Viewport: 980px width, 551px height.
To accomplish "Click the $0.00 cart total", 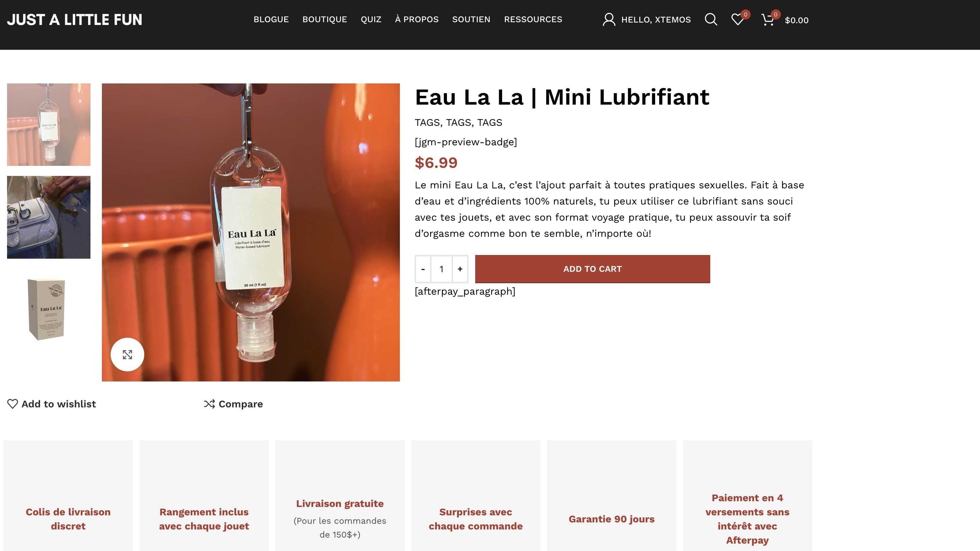I will pyautogui.click(x=797, y=20).
